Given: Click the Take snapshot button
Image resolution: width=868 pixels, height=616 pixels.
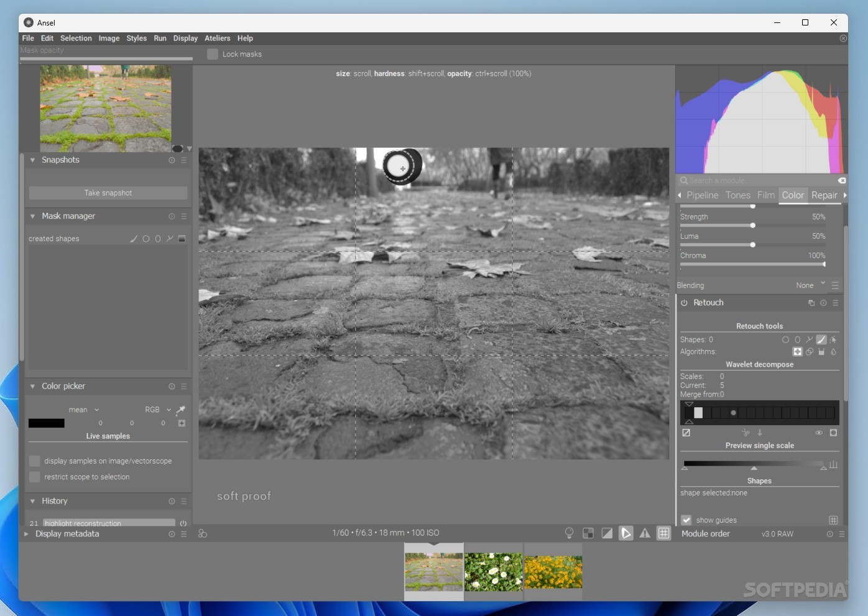Looking at the screenshot, I should tap(108, 193).
